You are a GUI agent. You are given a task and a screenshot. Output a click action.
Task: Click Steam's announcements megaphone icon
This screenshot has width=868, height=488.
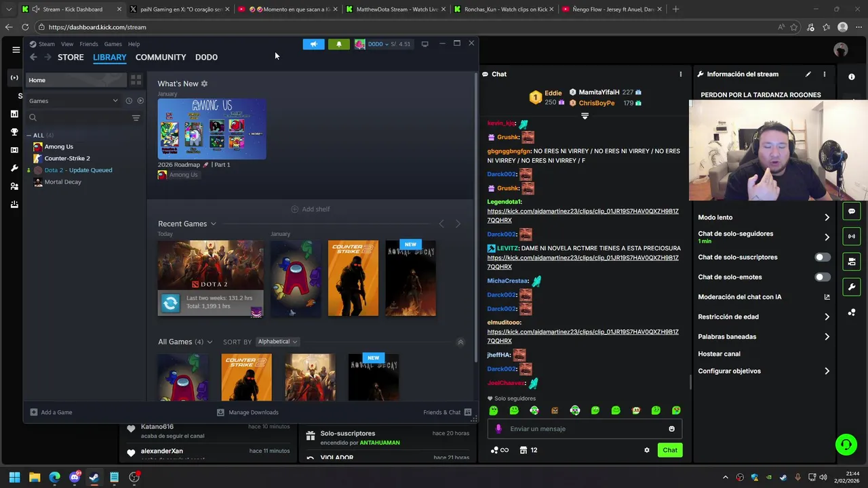pyautogui.click(x=313, y=44)
